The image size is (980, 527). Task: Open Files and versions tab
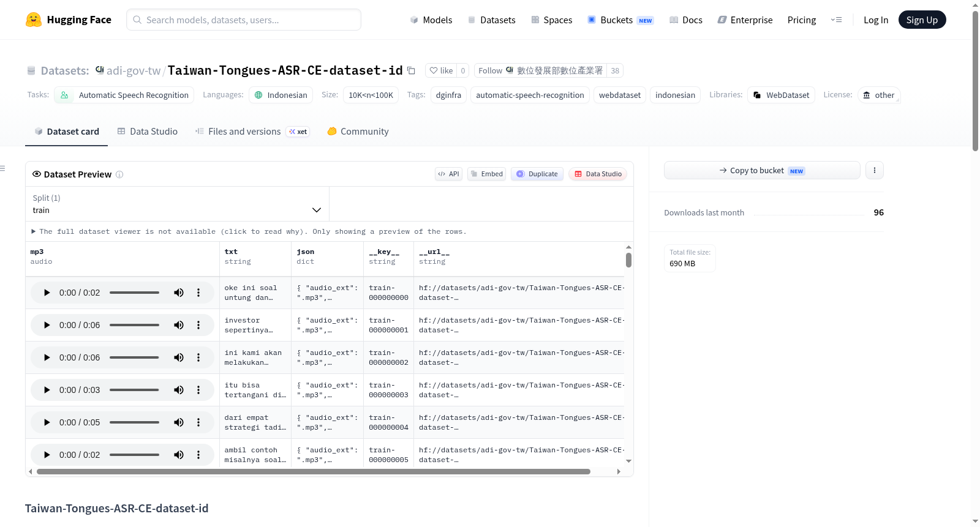(252, 132)
